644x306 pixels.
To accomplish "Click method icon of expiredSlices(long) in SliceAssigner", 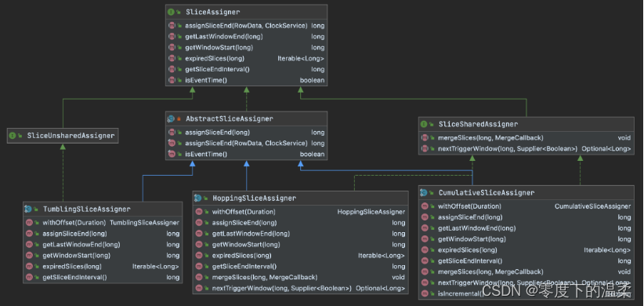I will (x=172, y=58).
